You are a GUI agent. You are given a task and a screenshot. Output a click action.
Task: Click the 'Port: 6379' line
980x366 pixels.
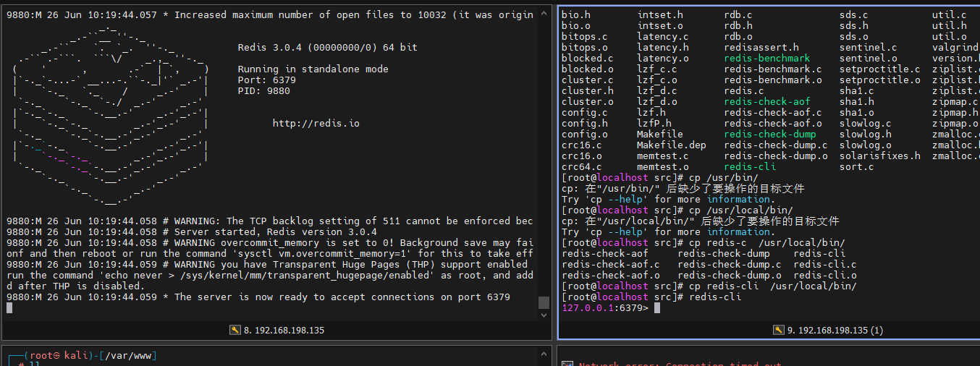click(x=266, y=80)
